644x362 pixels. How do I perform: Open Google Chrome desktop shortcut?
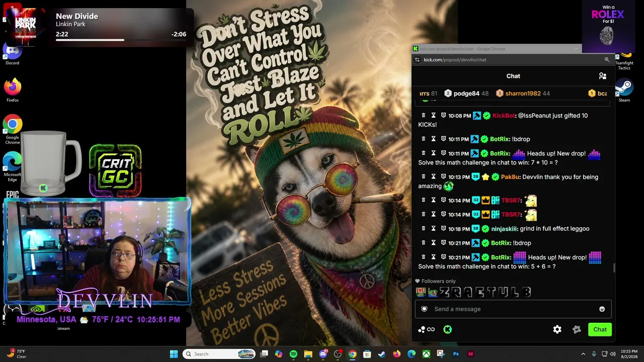coord(13,130)
